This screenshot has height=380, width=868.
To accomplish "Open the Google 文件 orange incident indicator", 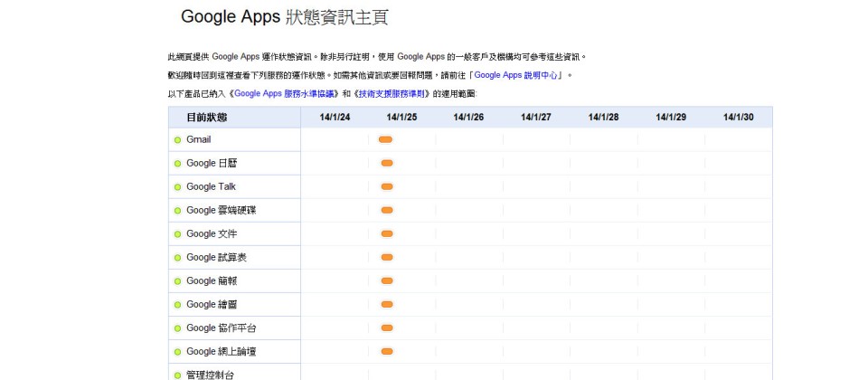I will pyautogui.click(x=387, y=233).
